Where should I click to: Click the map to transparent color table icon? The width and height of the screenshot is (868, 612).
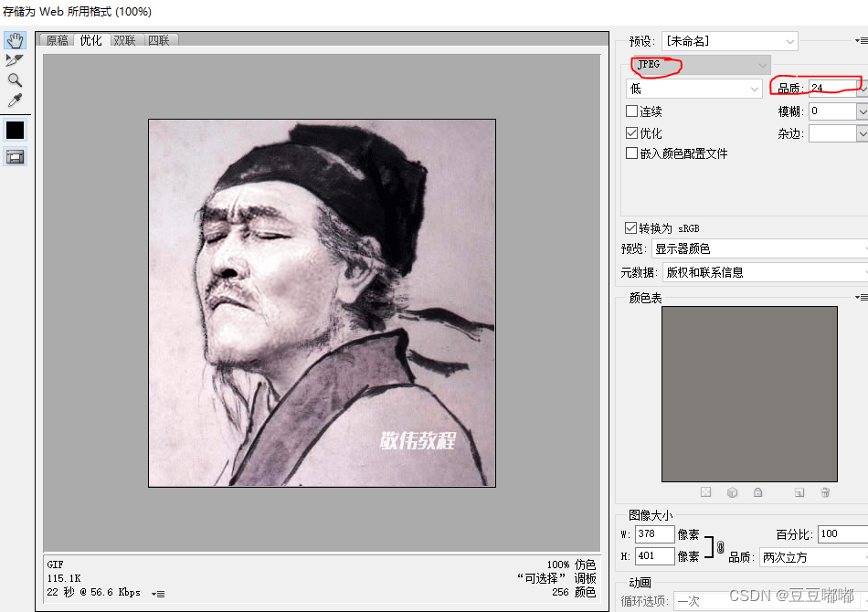click(705, 492)
